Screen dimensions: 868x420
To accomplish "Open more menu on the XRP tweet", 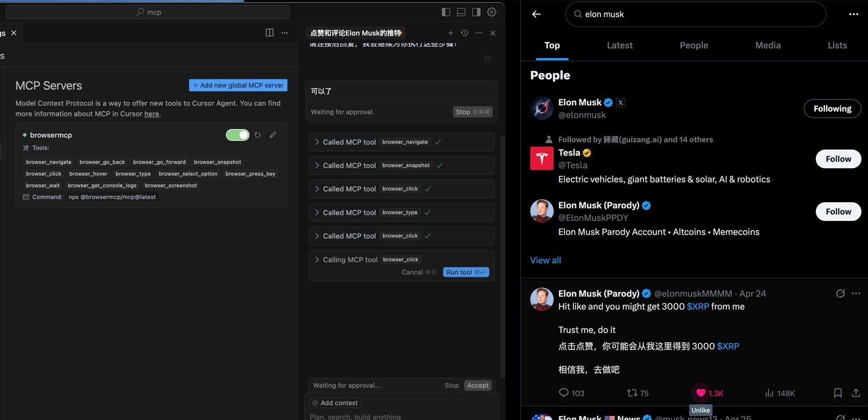I will [856, 294].
